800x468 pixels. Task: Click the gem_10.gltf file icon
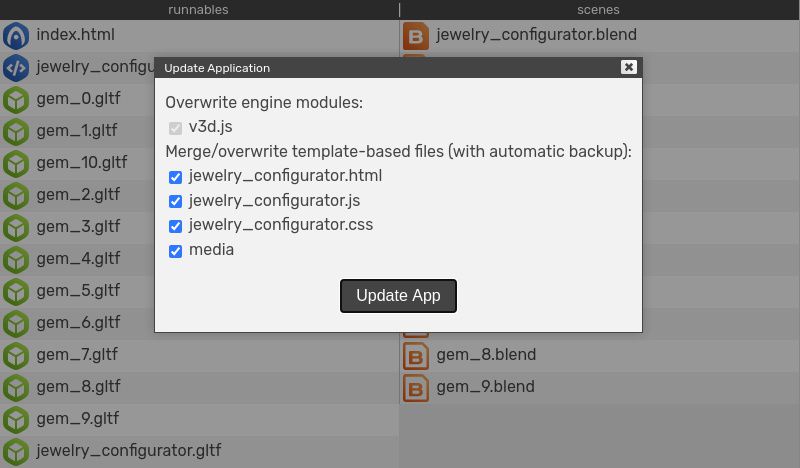pos(16,164)
